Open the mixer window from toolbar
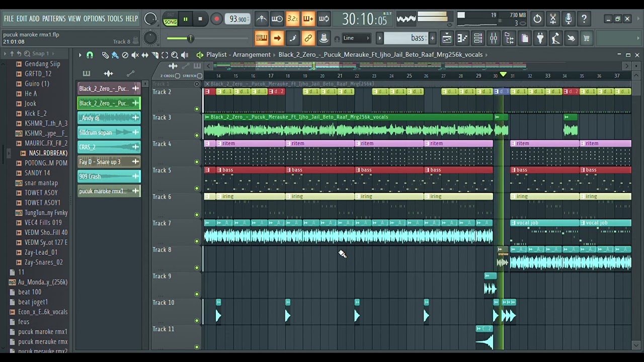 tap(494, 38)
